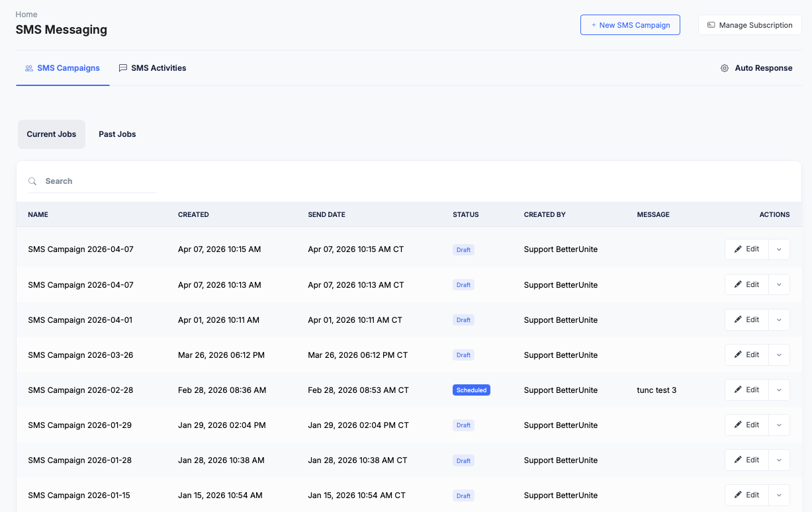
Task: Edit campaign created Apr 07 10:15 AM
Action: pyautogui.click(x=746, y=249)
